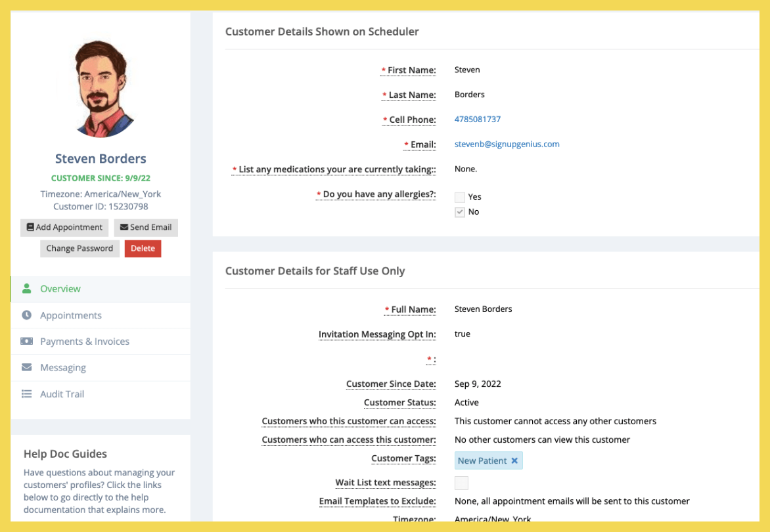The width and height of the screenshot is (770, 532).
Task: Uncheck the No allergies checkbox
Action: pos(460,212)
